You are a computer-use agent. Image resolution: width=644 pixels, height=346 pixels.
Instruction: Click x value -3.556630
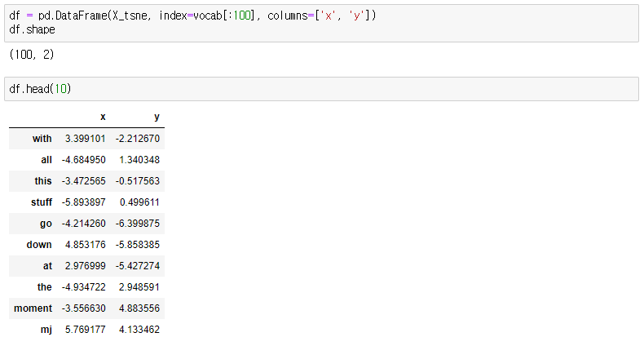click(x=84, y=308)
